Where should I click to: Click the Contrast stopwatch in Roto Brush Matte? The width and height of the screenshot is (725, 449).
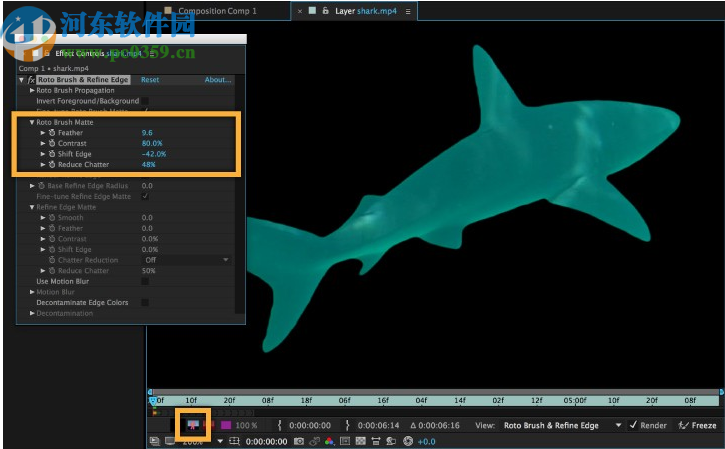(51, 143)
